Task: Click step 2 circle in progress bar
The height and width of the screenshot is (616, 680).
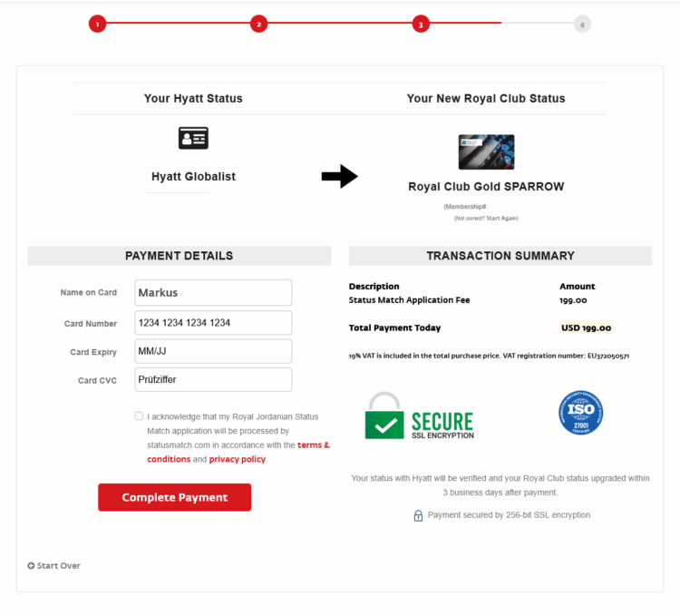Action: 259,24
